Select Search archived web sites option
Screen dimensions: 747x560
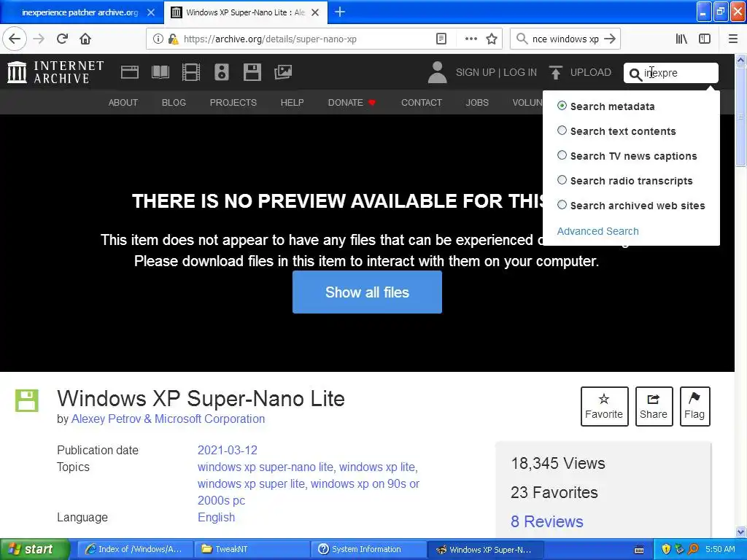point(562,205)
